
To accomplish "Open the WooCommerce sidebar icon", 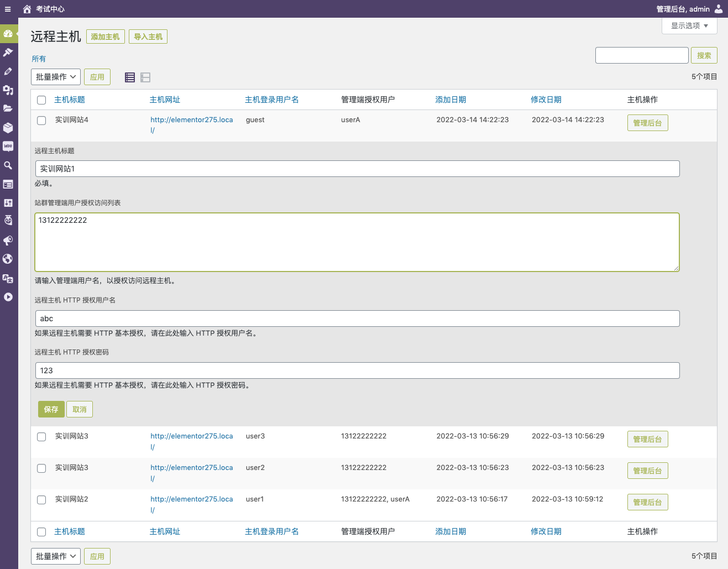I will tap(8, 147).
